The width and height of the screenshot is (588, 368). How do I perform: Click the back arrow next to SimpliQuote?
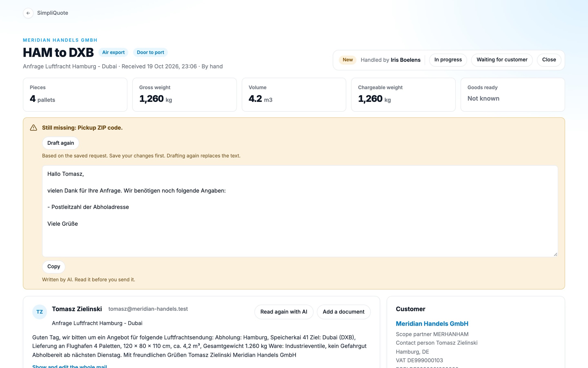tap(28, 13)
